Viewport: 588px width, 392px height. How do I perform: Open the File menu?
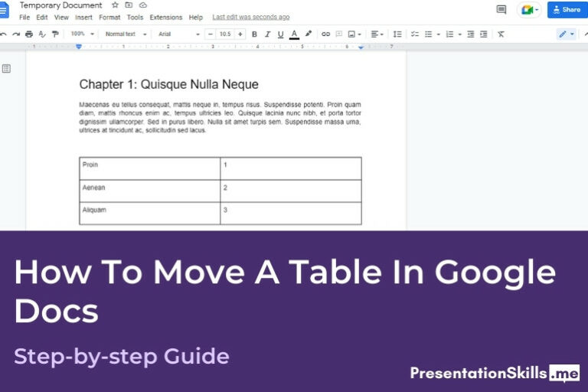[x=24, y=18]
